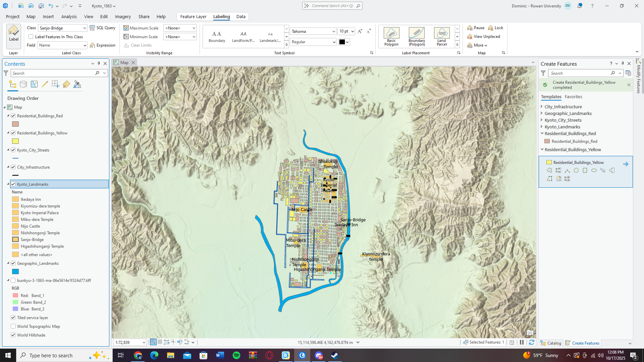Select Basic Polygon label placement
The width and height of the screenshot is (644, 362).
tap(391, 37)
